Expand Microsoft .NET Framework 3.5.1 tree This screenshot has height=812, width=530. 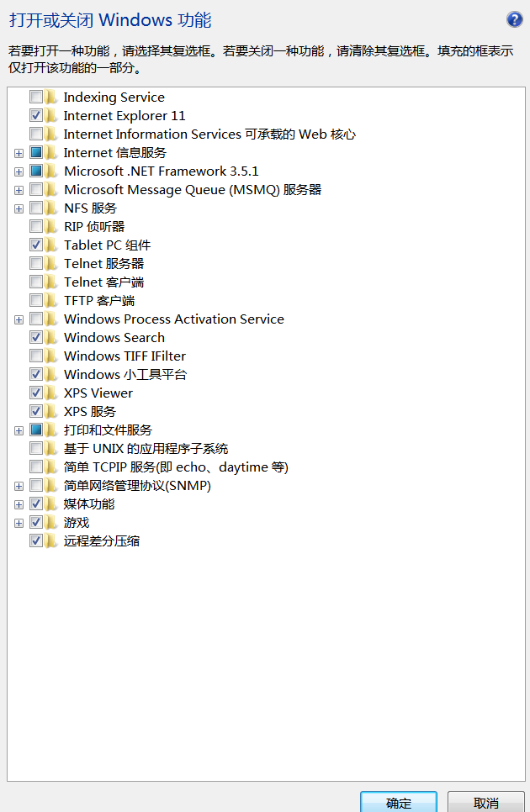pyautogui.click(x=19, y=171)
